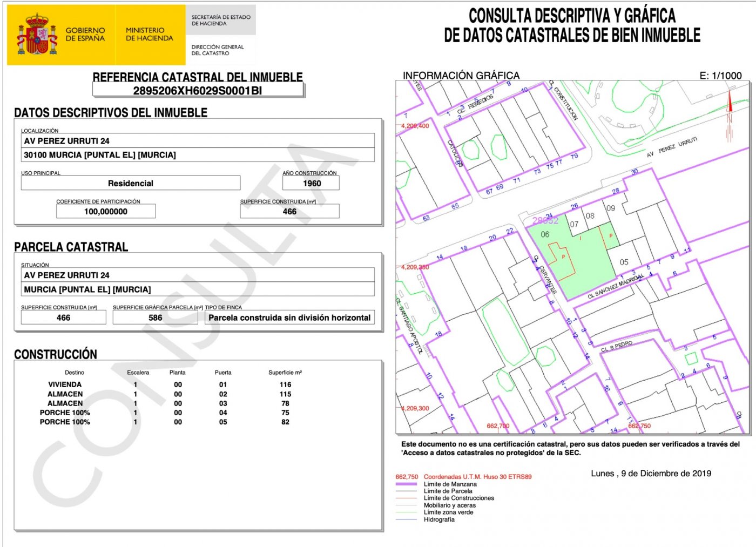
Task: Click the Límite zona verde legend entry
Action: [448, 512]
